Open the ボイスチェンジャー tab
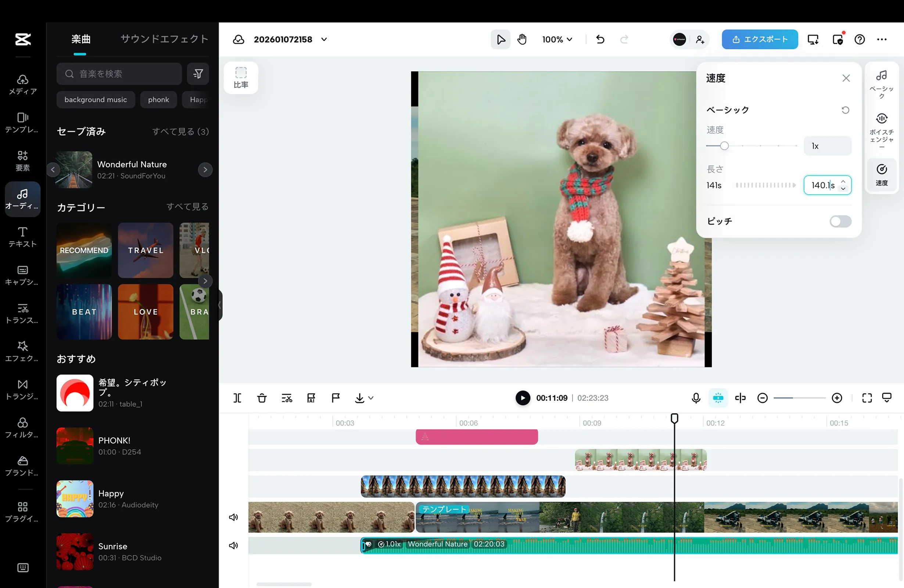The width and height of the screenshot is (904, 588). point(881,130)
